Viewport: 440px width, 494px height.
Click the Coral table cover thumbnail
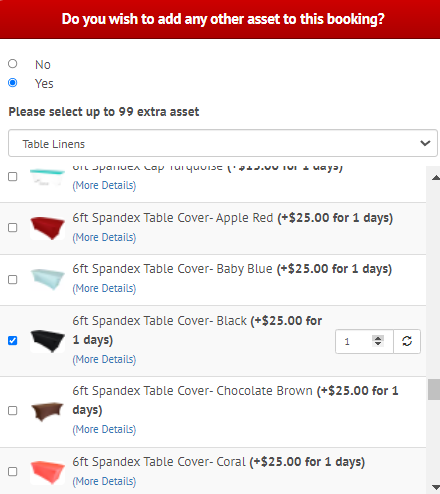point(47,472)
